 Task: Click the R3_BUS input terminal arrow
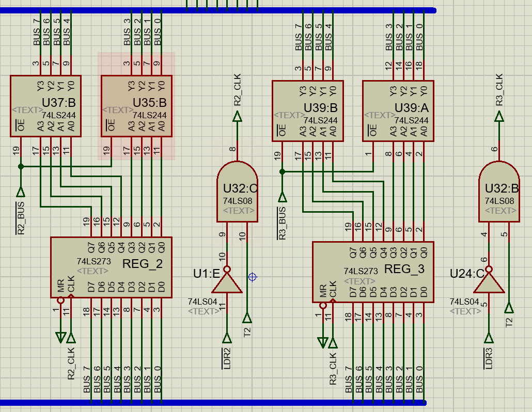click(283, 197)
